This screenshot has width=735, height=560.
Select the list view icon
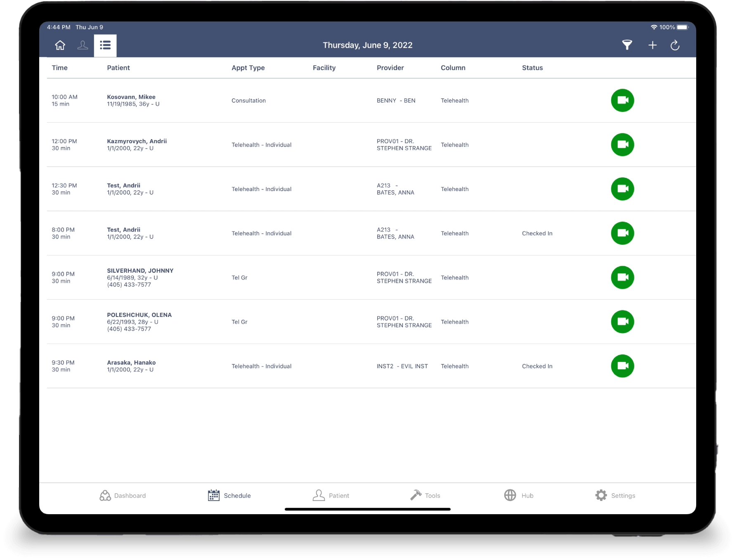[x=105, y=45]
